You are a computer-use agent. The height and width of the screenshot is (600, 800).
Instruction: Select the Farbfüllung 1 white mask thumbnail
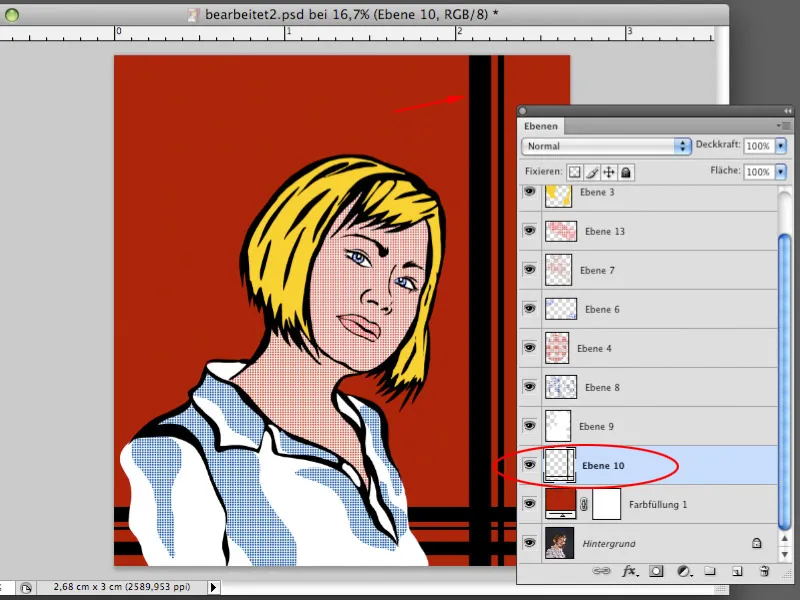click(x=606, y=504)
